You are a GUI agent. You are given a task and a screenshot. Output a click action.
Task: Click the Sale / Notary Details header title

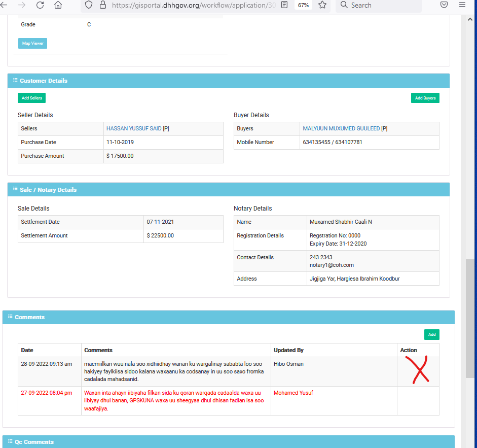[48, 190]
